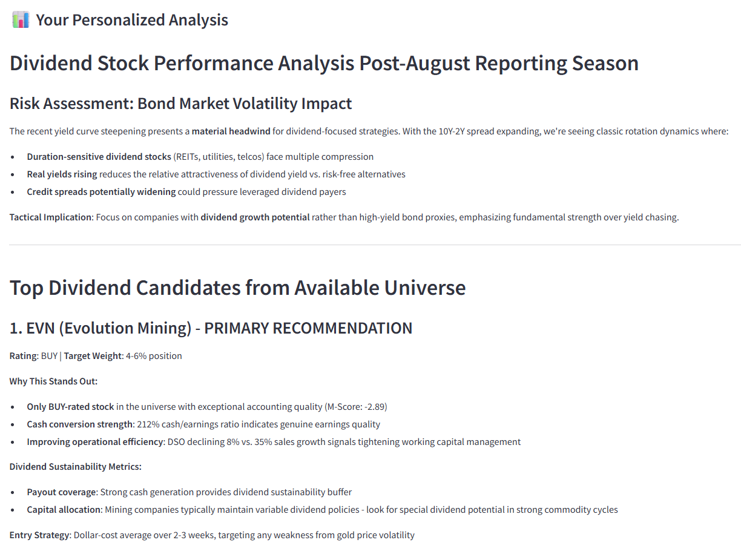Screen dimensions: 741x560
Task: Click the "Target Weight" bold label
Action: click(x=93, y=356)
